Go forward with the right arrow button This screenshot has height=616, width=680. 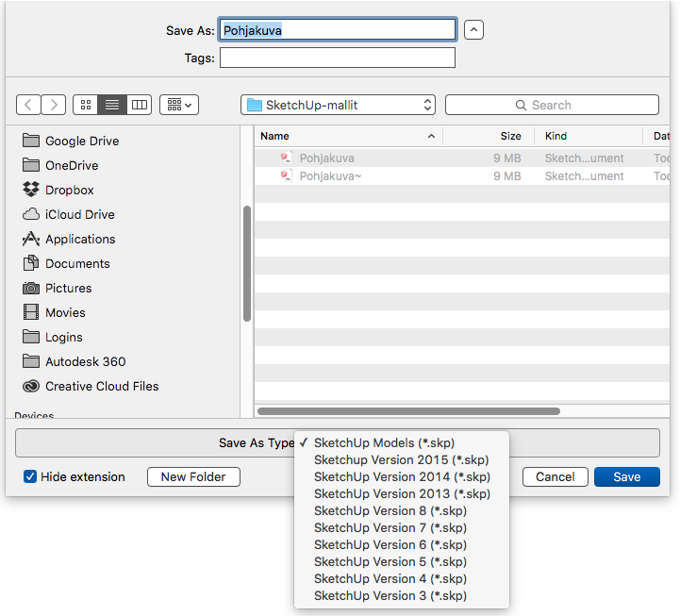[54, 105]
